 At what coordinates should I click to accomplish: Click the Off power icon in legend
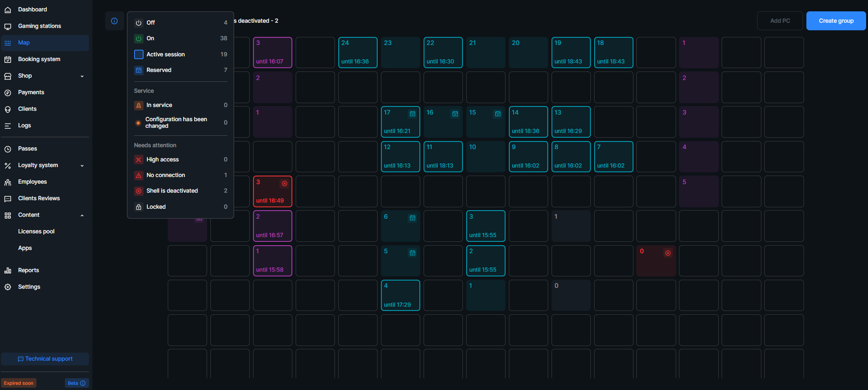[x=139, y=23]
